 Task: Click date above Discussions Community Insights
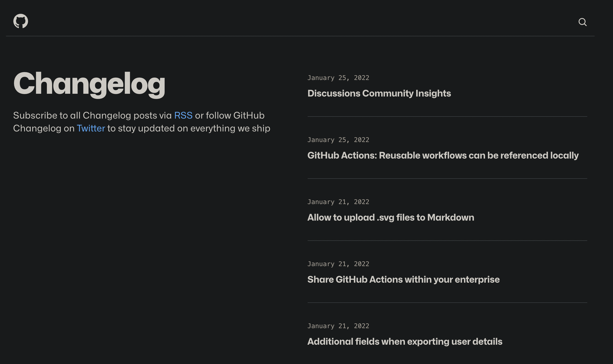[338, 78]
